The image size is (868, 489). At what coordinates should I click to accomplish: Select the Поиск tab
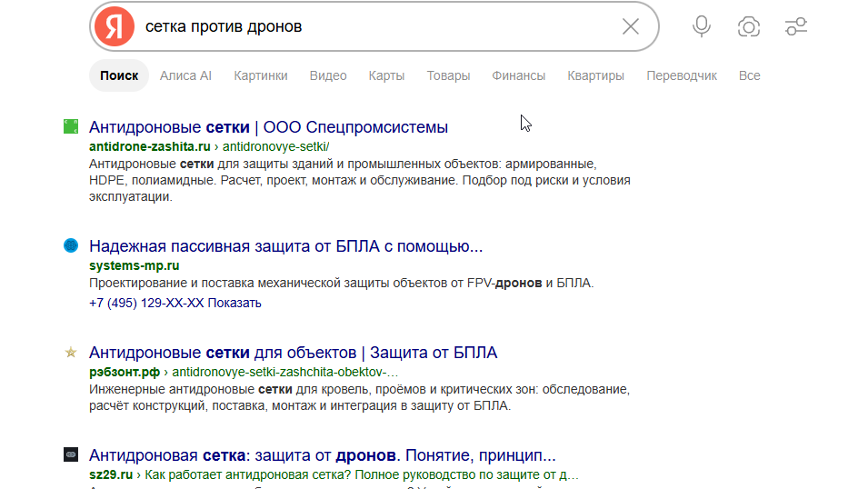pos(119,75)
